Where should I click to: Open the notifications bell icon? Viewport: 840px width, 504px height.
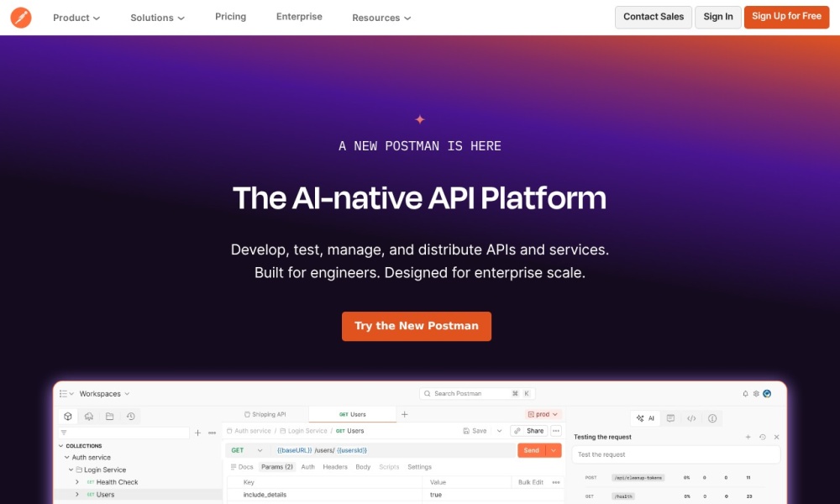[x=745, y=394]
